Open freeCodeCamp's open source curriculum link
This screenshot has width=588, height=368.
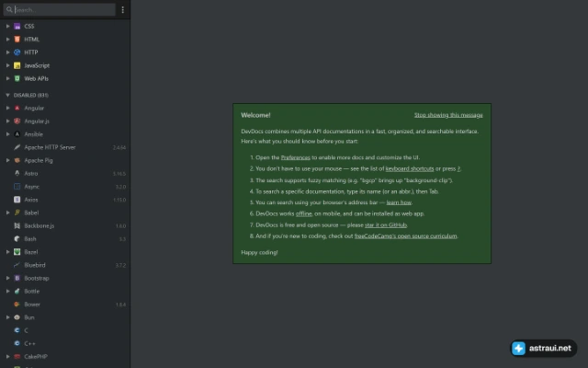(x=406, y=236)
